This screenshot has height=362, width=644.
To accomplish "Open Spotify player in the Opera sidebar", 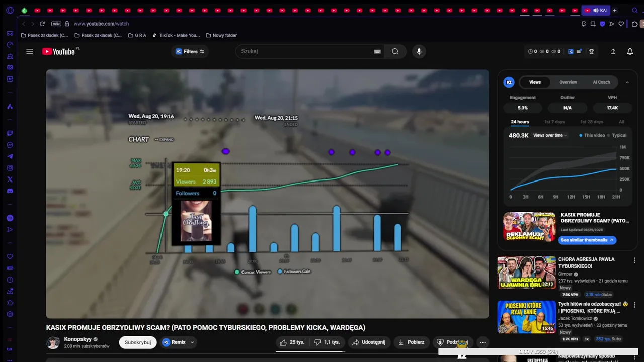I will coord(10,218).
